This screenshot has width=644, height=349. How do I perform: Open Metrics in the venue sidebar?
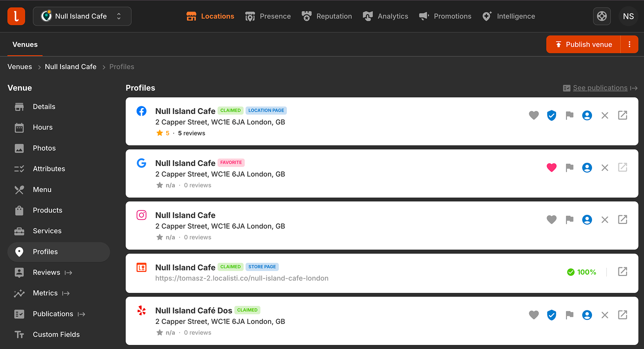pos(59,293)
